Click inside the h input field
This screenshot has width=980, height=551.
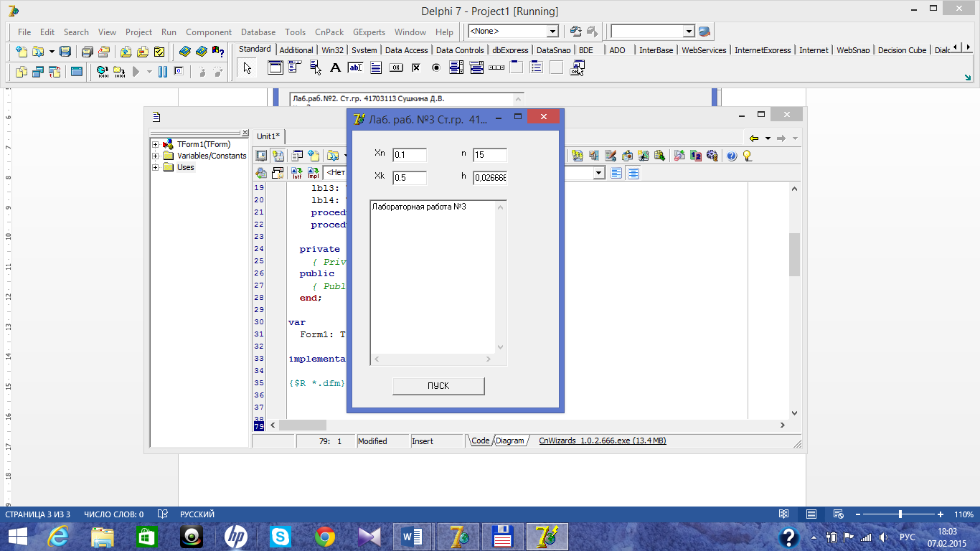[x=490, y=178]
